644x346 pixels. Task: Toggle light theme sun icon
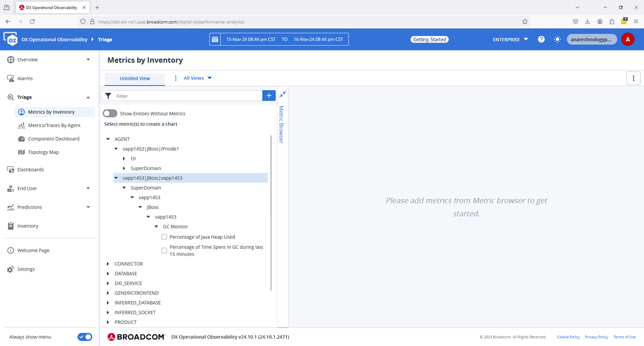pyautogui.click(x=557, y=39)
